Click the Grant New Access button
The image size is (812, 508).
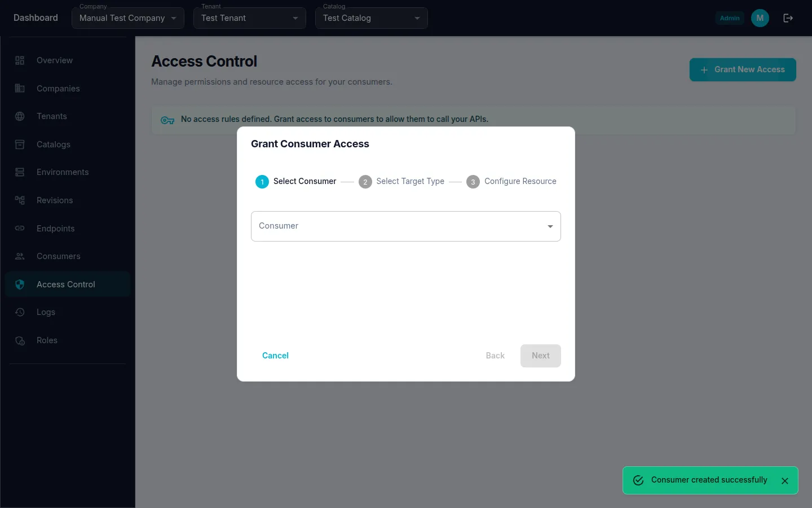(x=743, y=69)
